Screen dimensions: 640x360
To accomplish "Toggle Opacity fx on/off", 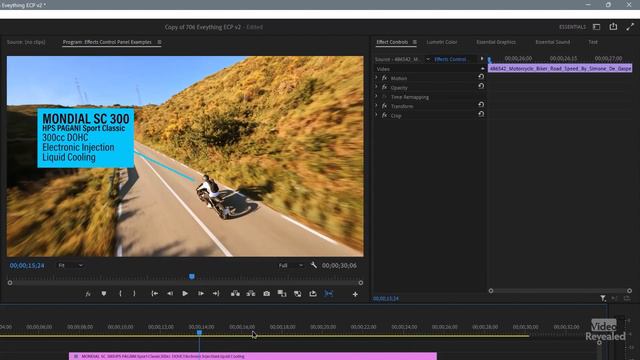I will tap(384, 87).
